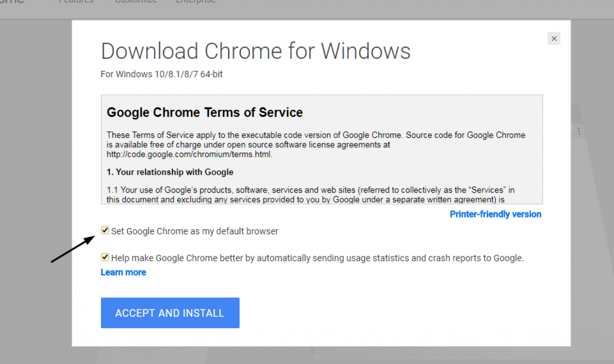Click the Windows 10/8.1/8/7 64-bit subtitle
This screenshot has width=614, height=364.
[x=161, y=74]
